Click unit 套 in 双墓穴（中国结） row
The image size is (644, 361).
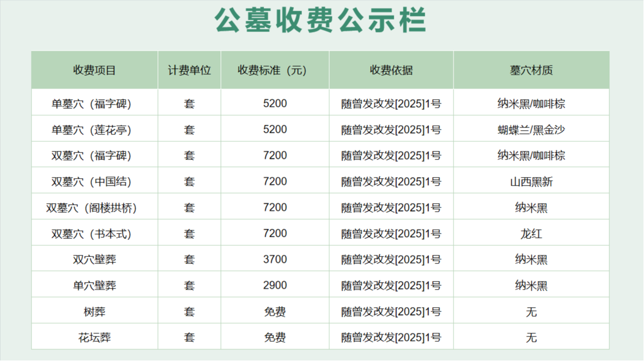[x=189, y=181]
